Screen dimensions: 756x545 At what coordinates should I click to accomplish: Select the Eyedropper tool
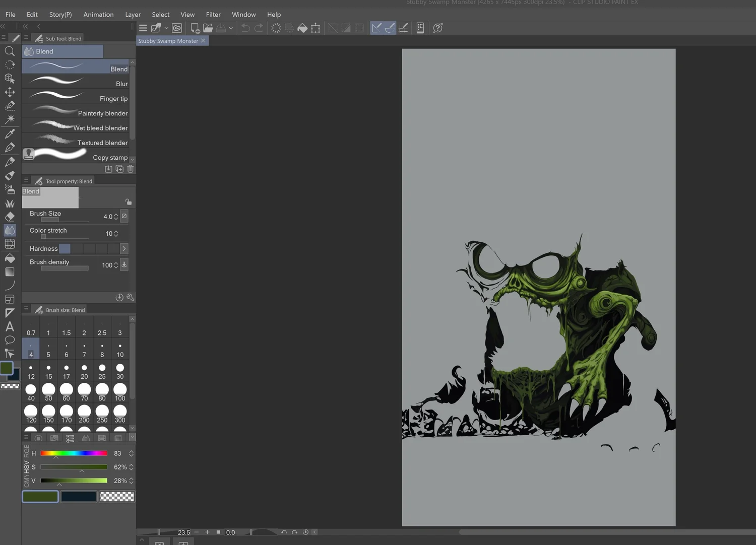10,134
